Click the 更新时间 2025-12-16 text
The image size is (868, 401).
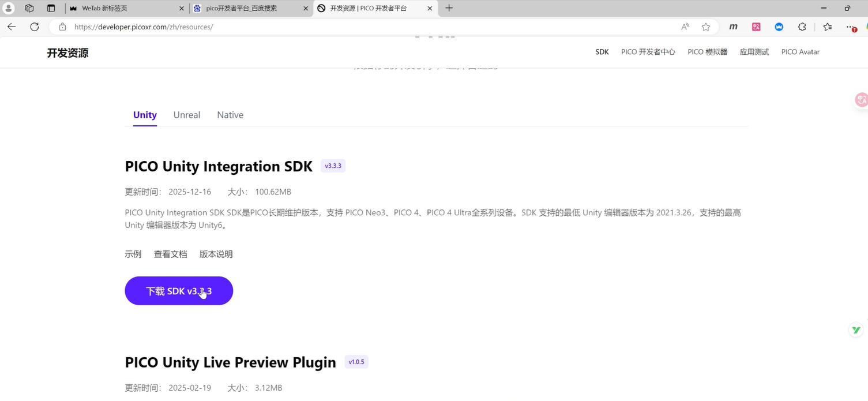coord(168,192)
